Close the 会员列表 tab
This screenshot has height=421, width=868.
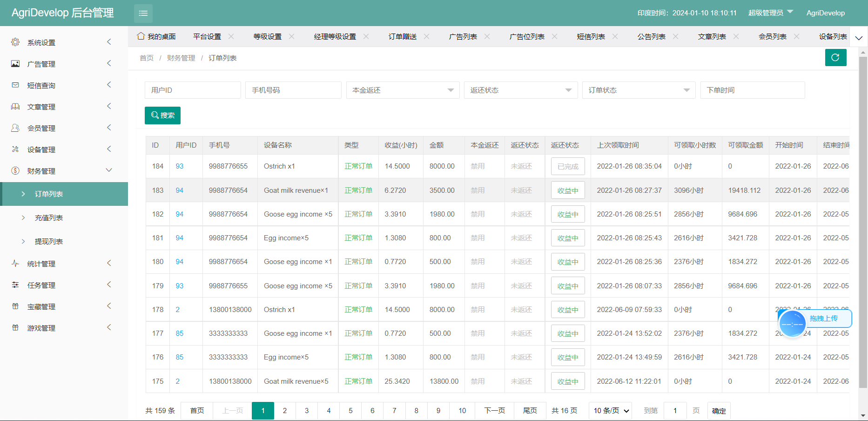[x=797, y=36]
